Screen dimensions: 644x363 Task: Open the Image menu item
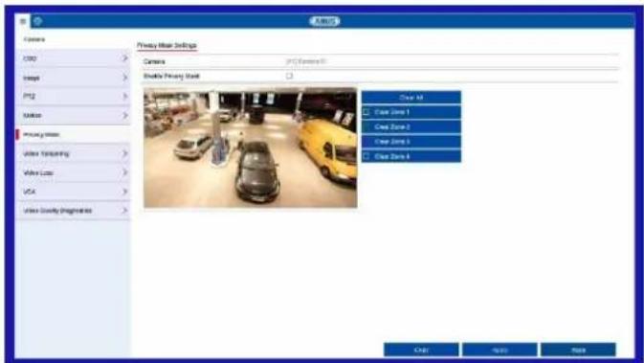[x=73, y=78]
